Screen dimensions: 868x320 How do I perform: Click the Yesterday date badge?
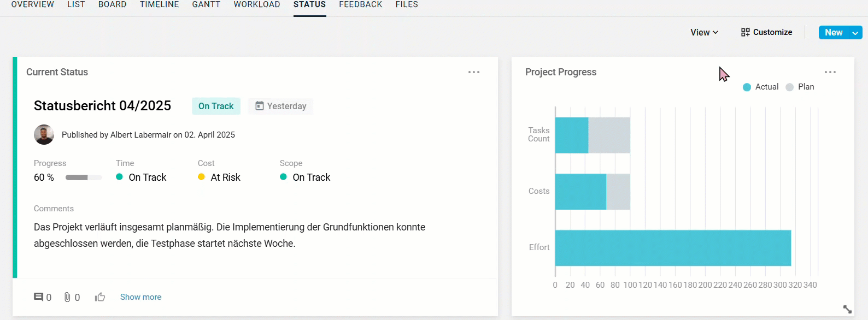(281, 106)
